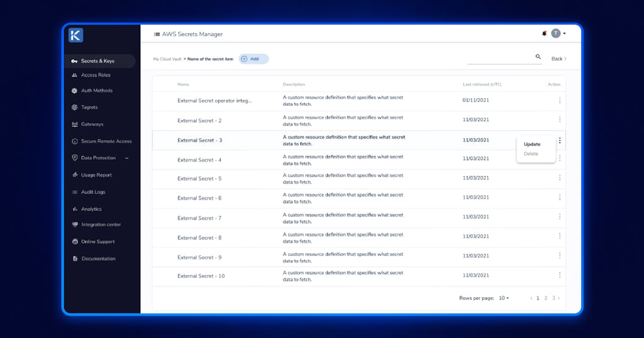The height and width of the screenshot is (338, 644).
Task: Click the Usage Report icon
Action: coord(74,175)
